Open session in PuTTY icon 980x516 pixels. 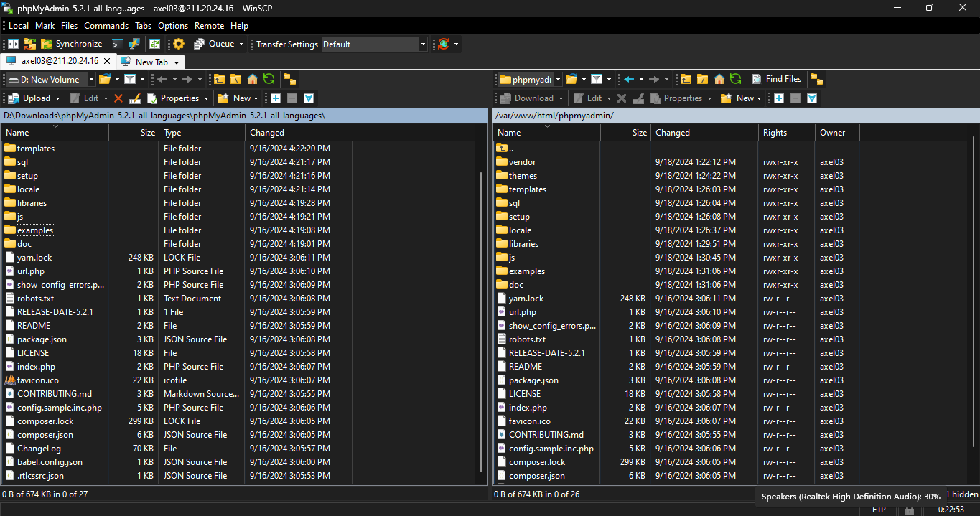pyautogui.click(x=134, y=44)
